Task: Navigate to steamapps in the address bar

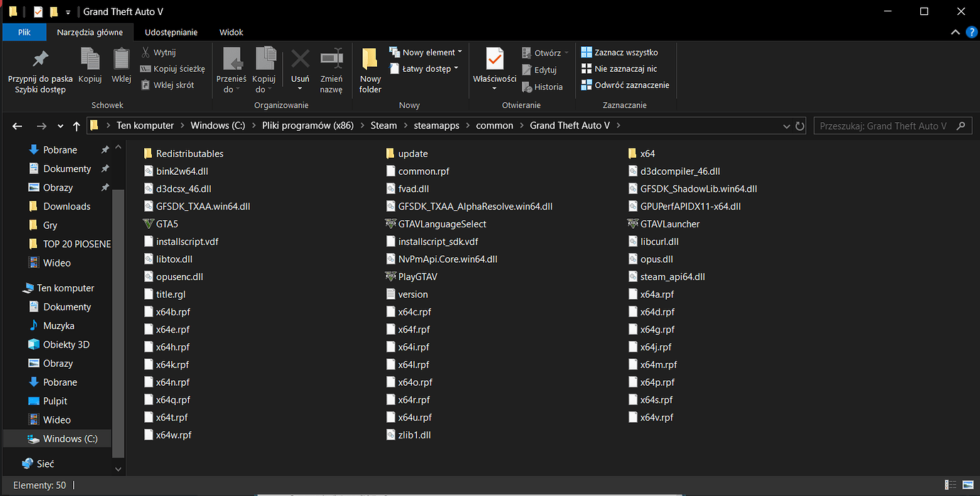Action: tap(436, 125)
